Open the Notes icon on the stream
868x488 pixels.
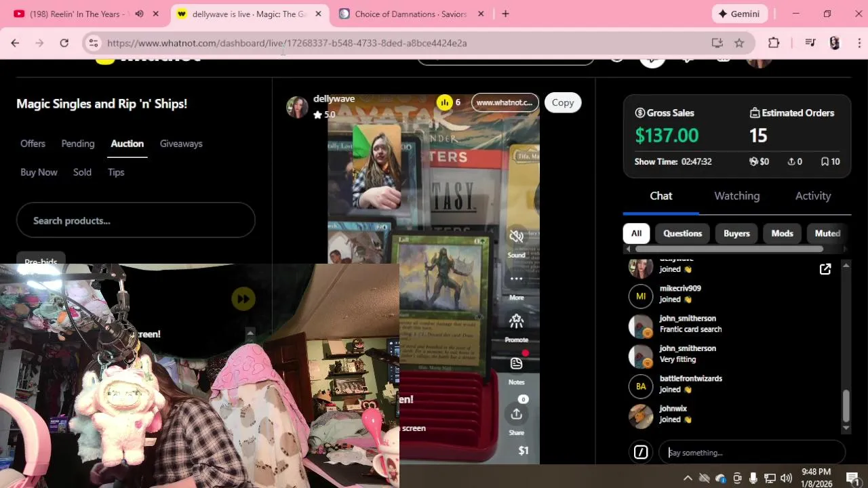pyautogui.click(x=516, y=363)
